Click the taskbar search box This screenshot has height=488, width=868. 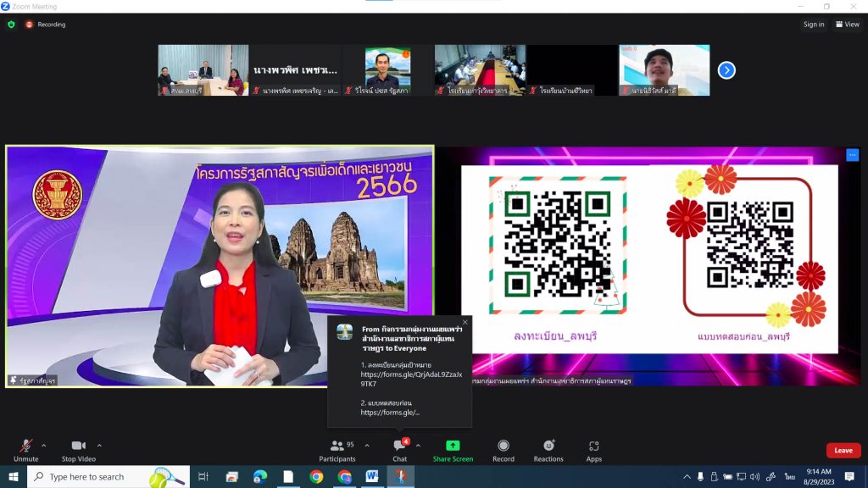point(108,477)
